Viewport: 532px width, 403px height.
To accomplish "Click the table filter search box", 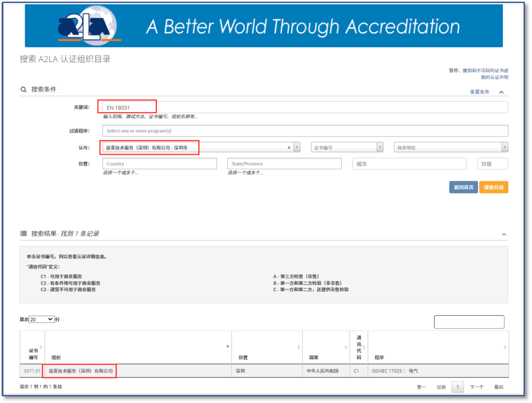I will (x=469, y=322).
